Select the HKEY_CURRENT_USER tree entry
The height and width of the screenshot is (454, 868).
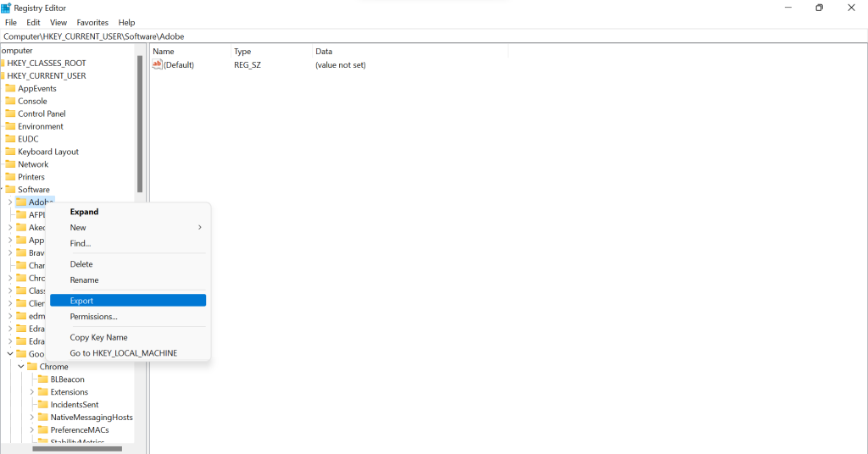[x=47, y=75]
